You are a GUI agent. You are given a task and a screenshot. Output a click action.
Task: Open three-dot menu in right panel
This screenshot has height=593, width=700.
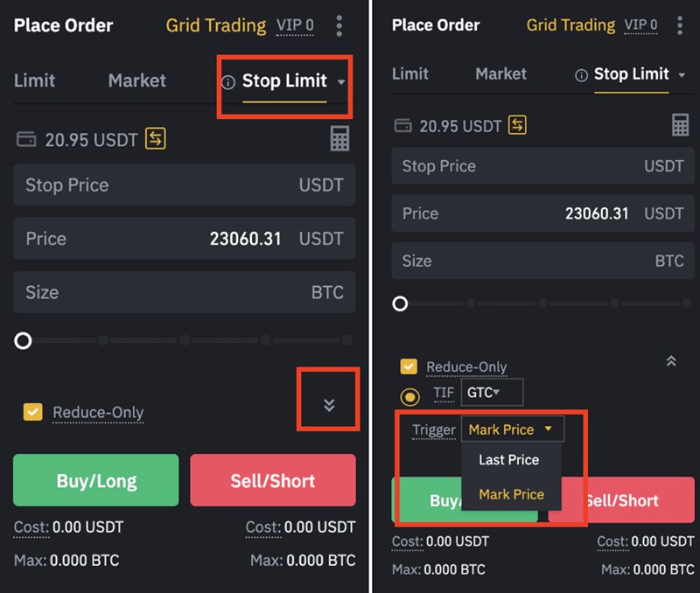(680, 25)
